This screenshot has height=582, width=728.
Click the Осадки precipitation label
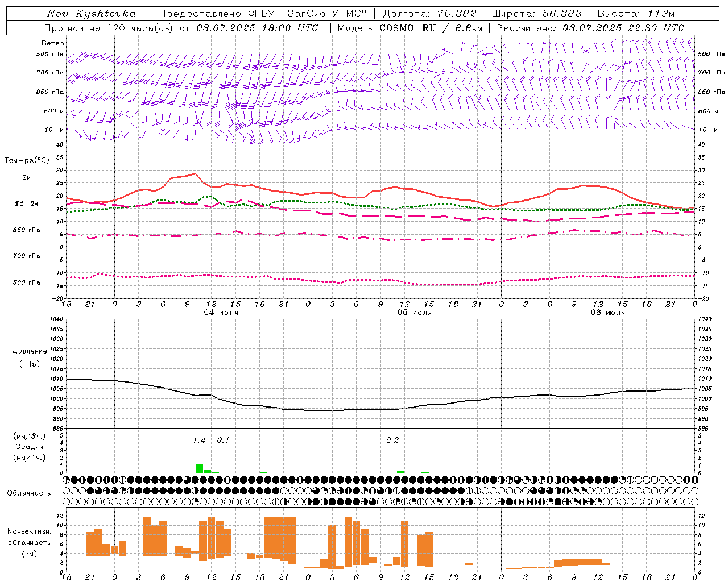click(29, 447)
